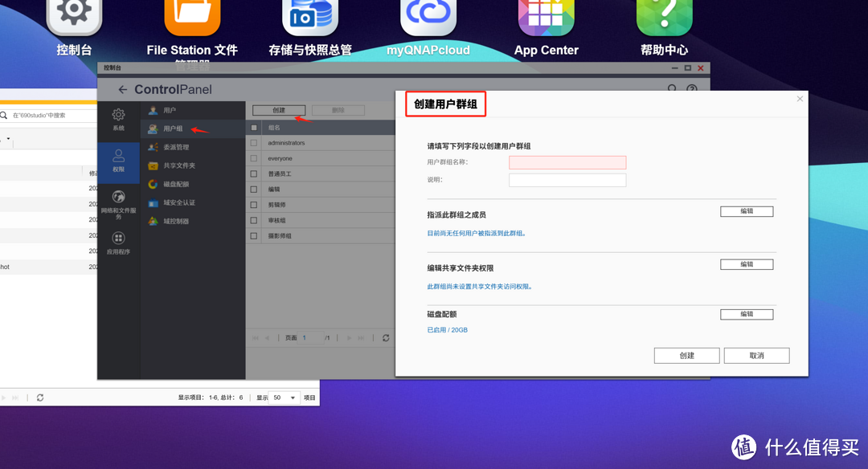Open 磁盘配额 menu entry
This screenshot has height=469, width=868.
pos(176,184)
